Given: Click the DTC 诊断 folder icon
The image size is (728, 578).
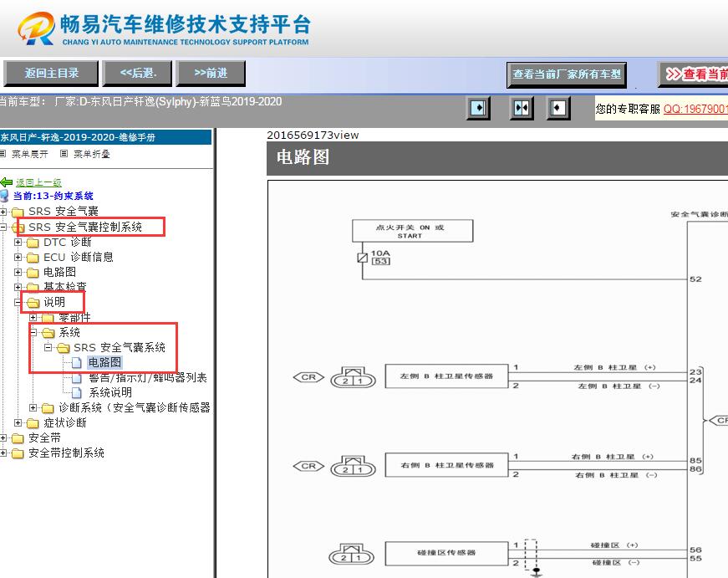Looking at the screenshot, I should tap(33, 243).
